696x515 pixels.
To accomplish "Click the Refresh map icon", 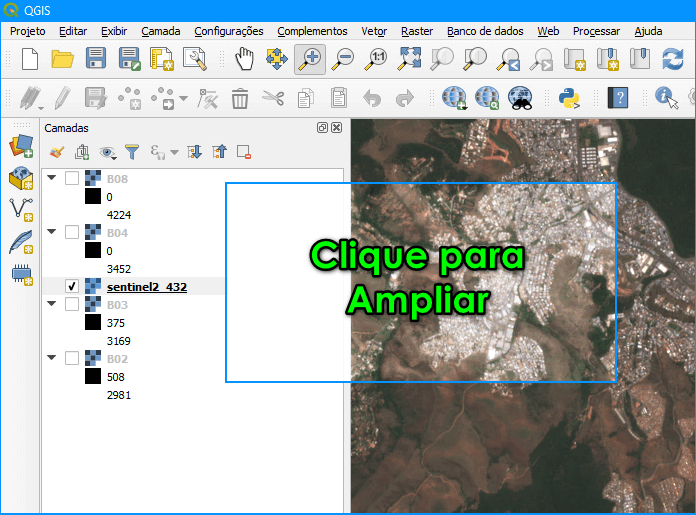I will click(673, 59).
